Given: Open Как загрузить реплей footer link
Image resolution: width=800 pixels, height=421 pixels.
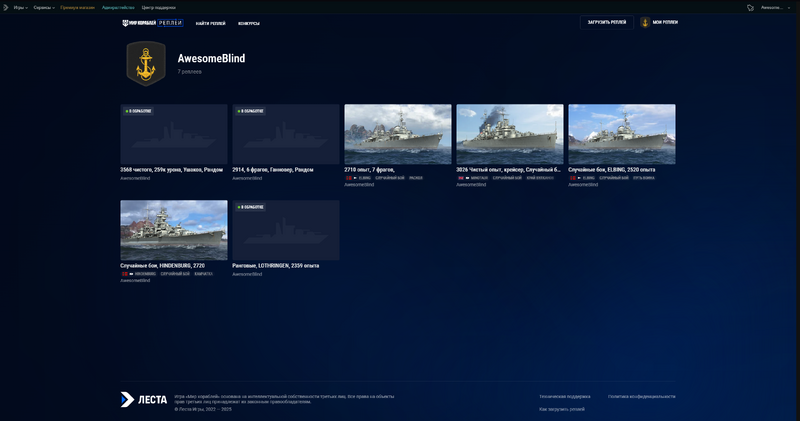Looking at the screenshot, I should [562, 409].
